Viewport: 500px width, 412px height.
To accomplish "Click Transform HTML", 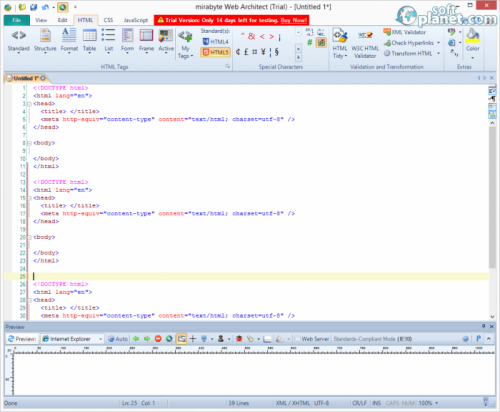I will [x=408, y=53].
